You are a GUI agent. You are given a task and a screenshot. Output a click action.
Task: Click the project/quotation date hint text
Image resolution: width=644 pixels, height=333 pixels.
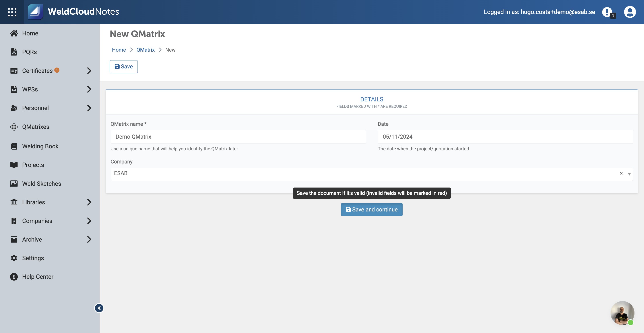coord(423,149)
